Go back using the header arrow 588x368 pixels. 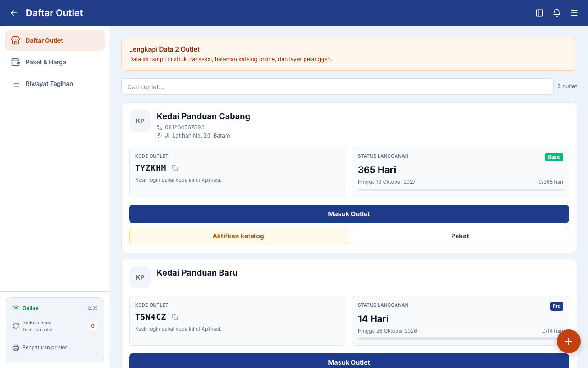(x=14, y=13)
